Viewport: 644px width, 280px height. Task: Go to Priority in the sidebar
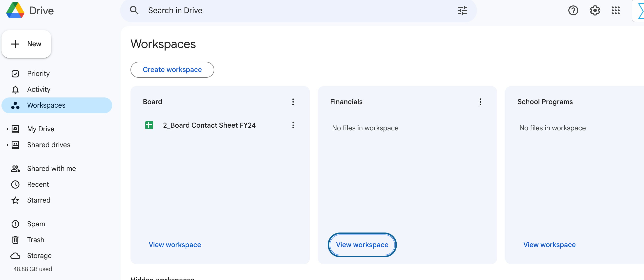[38, 73]
